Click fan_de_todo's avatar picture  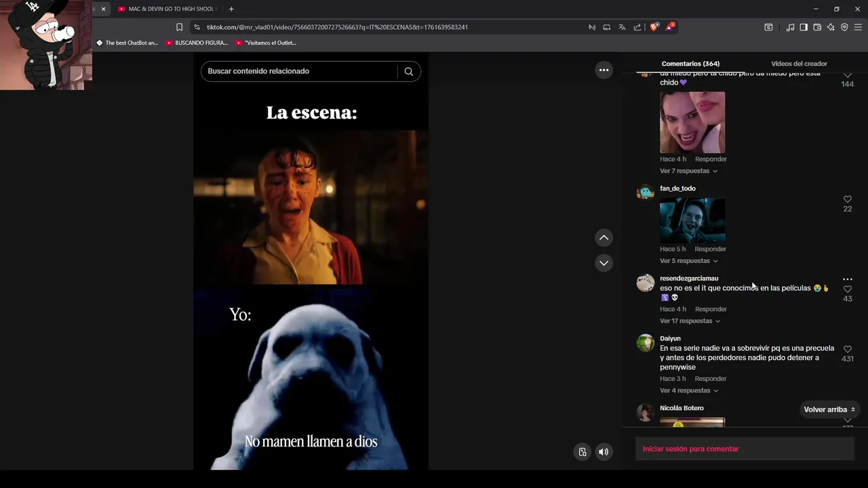coord(646,192)
